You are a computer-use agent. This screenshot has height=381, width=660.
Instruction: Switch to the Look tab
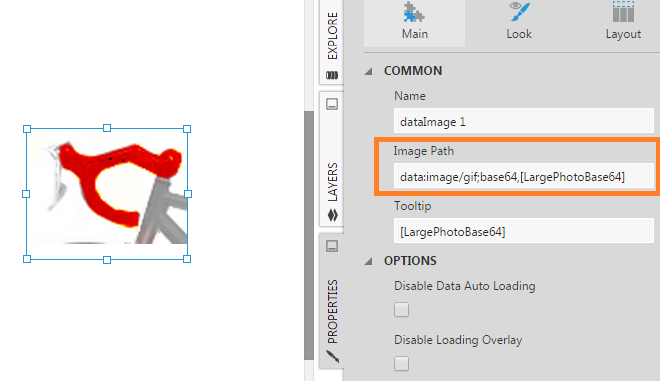click(x=519, y=22)
